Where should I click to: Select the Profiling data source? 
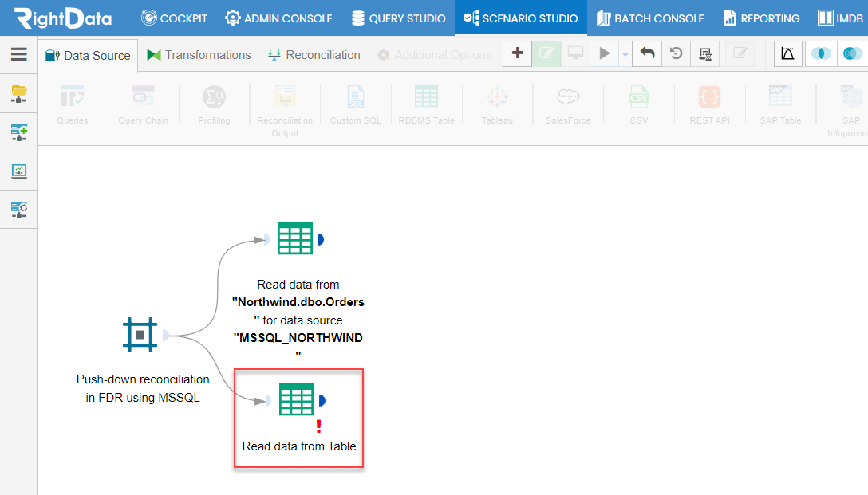(x=214, y=105)
